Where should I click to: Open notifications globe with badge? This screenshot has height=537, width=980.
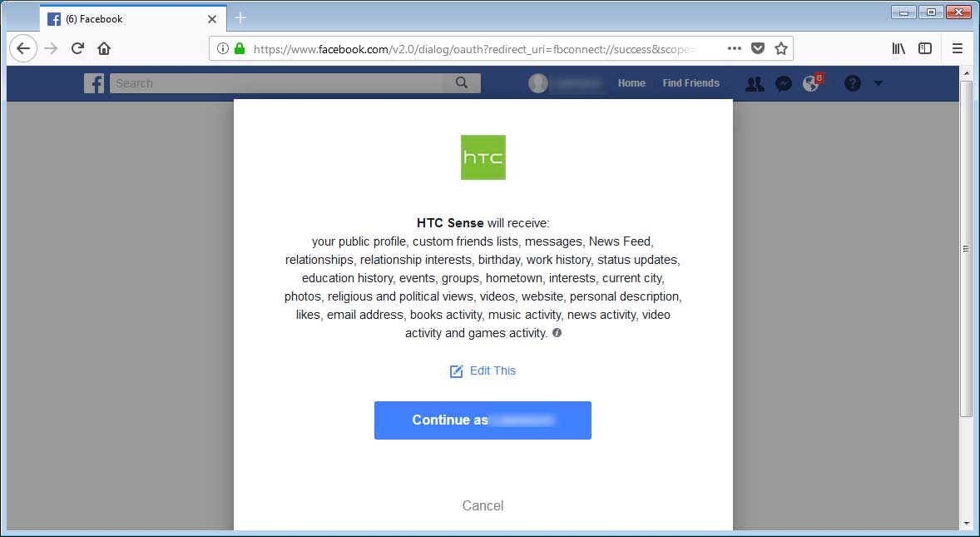click(812, 82)
